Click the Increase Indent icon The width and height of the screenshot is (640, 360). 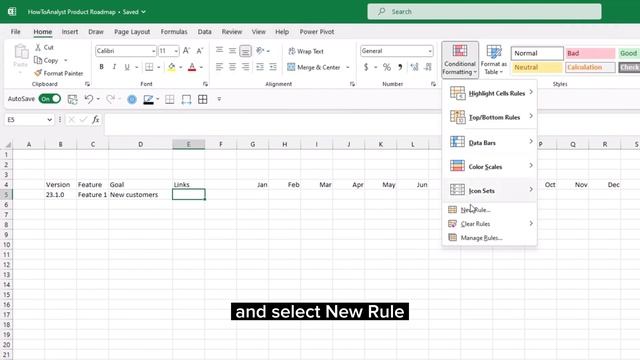(273, 67)
